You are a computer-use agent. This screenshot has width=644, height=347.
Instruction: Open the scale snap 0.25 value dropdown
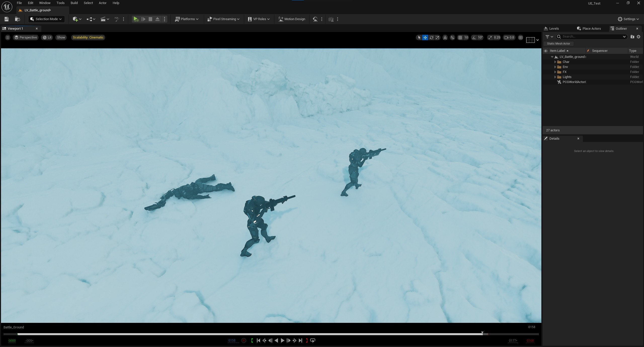pos(497,37)
